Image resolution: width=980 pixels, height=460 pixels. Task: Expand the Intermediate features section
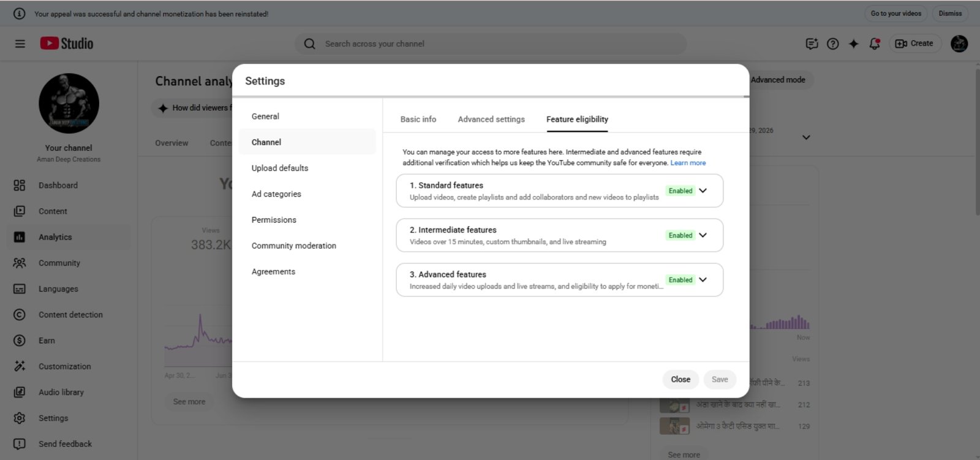703,235
